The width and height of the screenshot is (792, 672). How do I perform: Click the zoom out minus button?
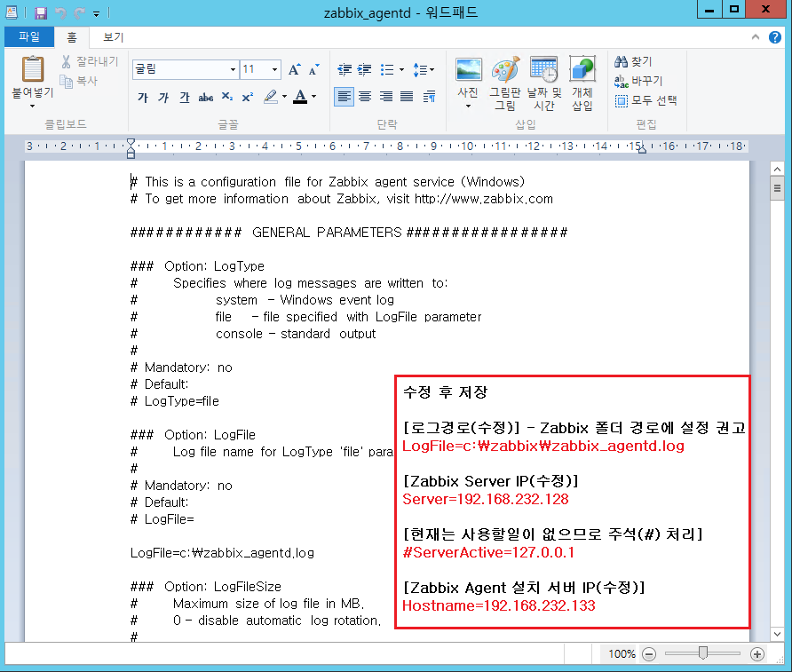point(648,654)
